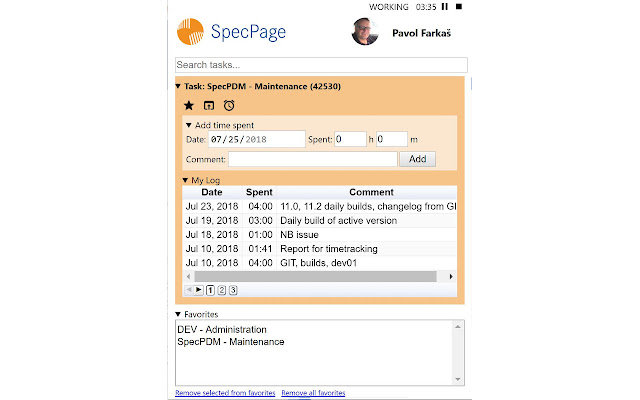This screenshot has height=400, width=640.
Task: Click the Pavol Farkaš user name
Action: [x=421, y=33]
